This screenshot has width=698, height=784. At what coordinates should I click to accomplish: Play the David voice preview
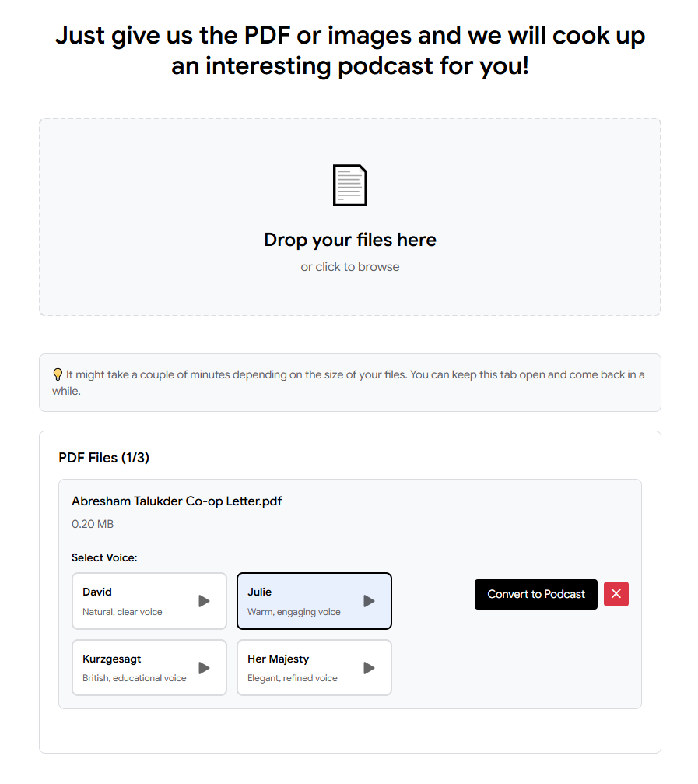[204, 601]
